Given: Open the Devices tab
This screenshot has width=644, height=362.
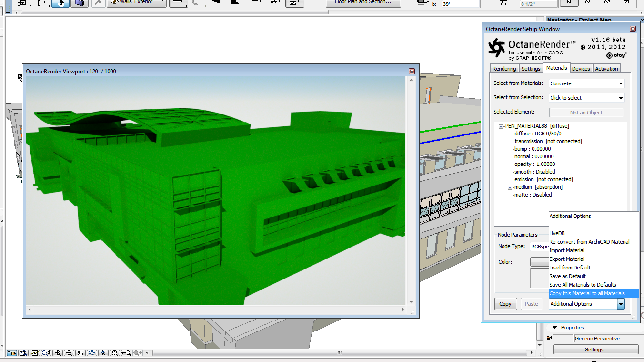Looking at the screenshot, I should click(x=581, y=69).
